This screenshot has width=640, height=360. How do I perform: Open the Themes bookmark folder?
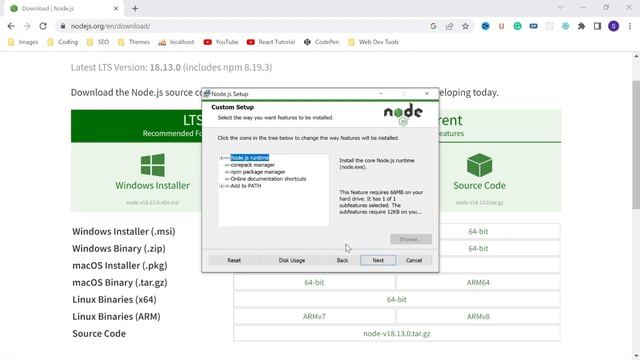click(x=134, y=42)
